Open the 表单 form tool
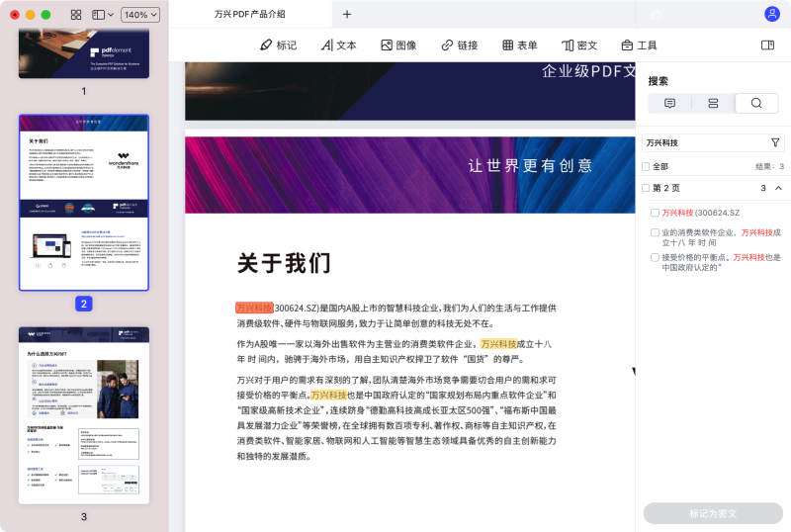This screenshot has width=791, height=532. [x=519, y=45]
